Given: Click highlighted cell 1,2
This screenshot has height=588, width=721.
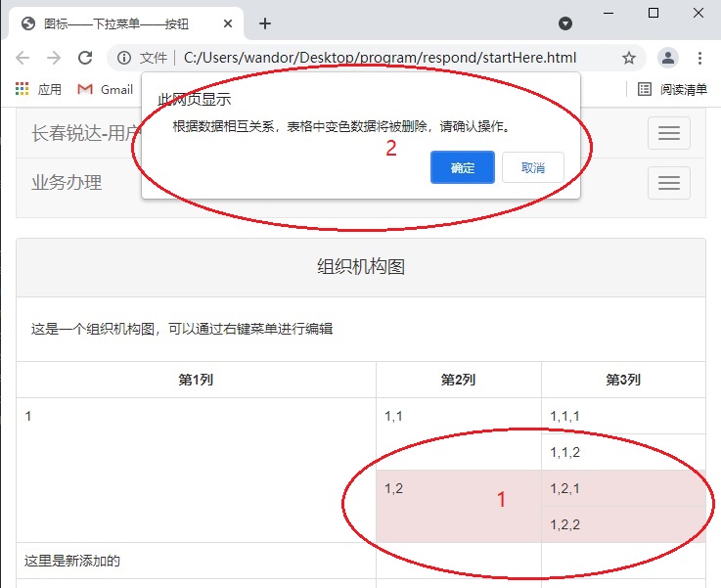Looking at the screenshot, I should pyautogui.click(x=459, y=506).
